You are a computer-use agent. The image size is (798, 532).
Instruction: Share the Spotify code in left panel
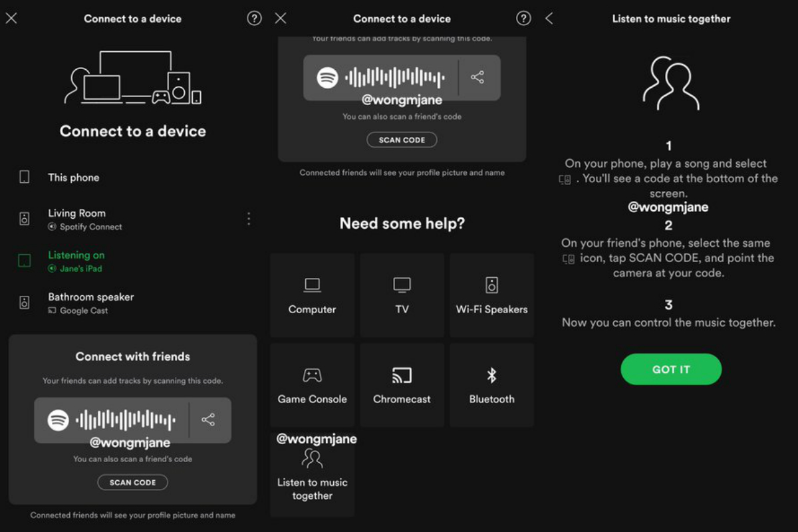[208, 420]
